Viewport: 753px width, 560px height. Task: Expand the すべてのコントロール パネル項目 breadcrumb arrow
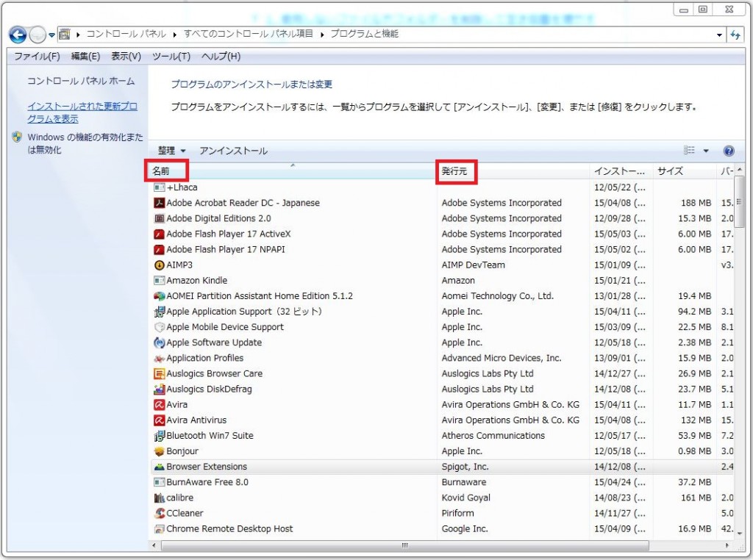click(321, 35)
